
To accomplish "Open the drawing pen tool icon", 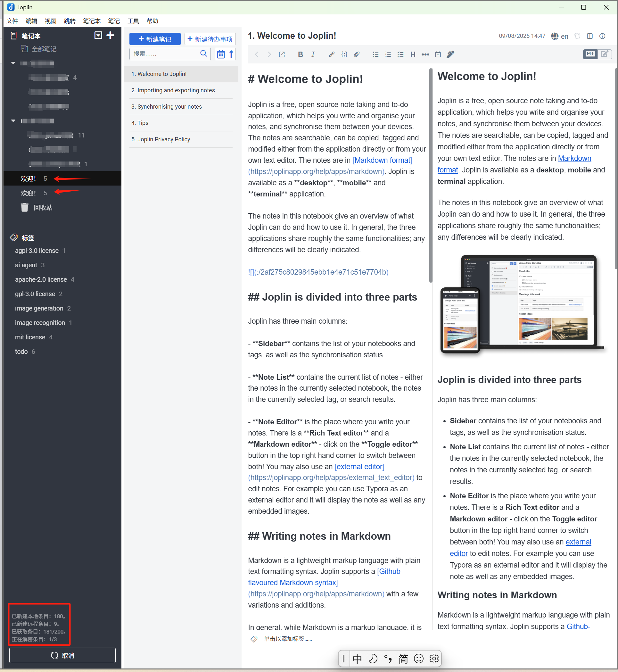I will coord(450,54).
